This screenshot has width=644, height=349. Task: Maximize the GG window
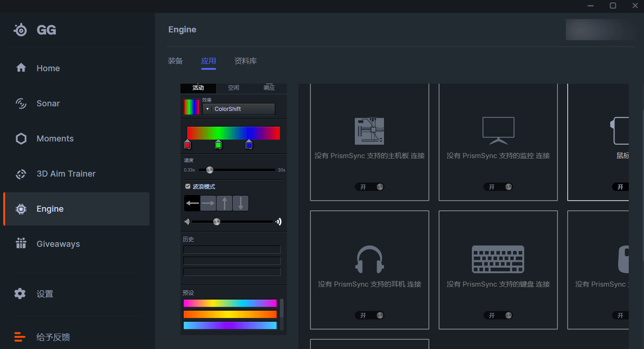pos(613,6)
